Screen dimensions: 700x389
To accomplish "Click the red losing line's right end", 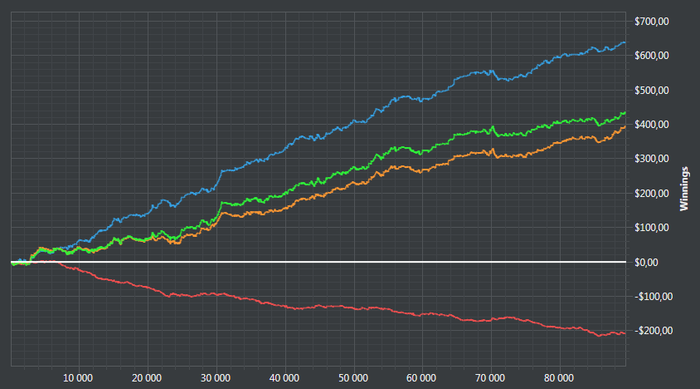I will (x=624, y=334).
